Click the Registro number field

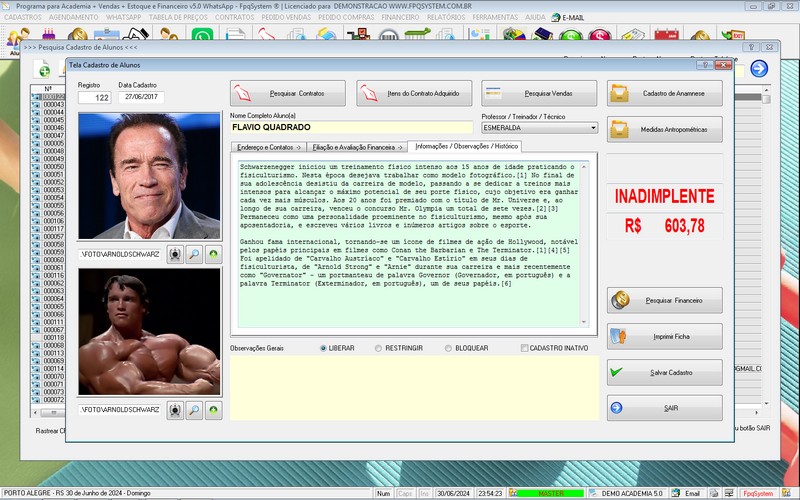click(94, 97)
